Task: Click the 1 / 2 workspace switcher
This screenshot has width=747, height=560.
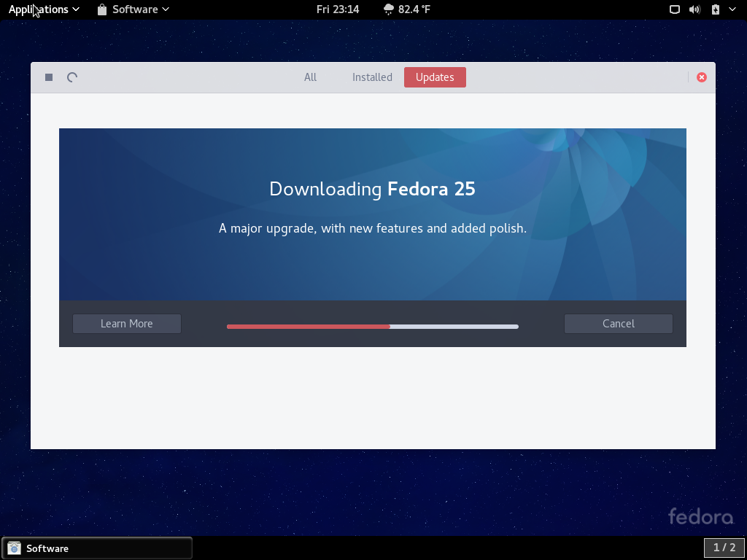Action: (724, 548)
